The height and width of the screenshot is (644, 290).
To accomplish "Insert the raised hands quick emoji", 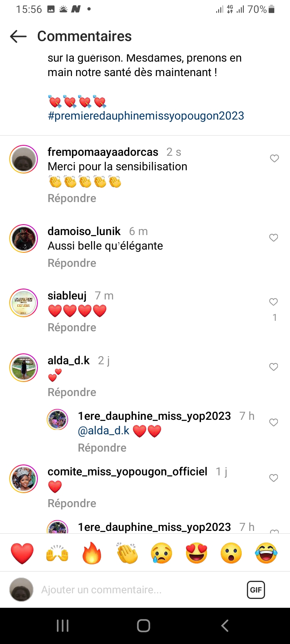I will click(57, 553).
